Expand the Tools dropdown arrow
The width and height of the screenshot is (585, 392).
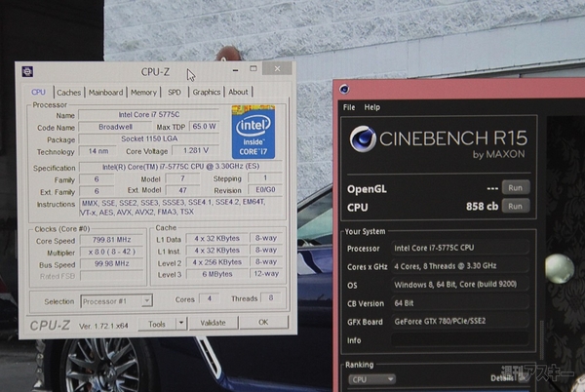pyautogui.click(x=181, y=324)
